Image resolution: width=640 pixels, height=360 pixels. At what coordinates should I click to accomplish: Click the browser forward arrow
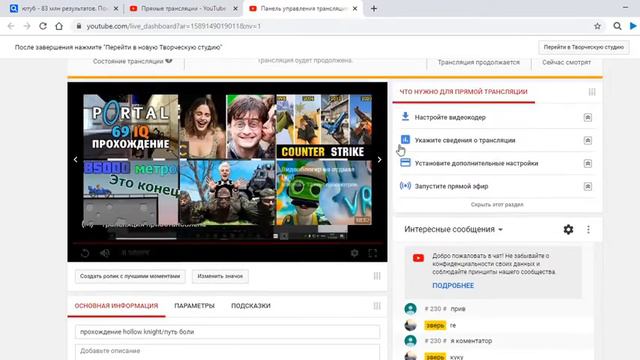tap(27, 26)
